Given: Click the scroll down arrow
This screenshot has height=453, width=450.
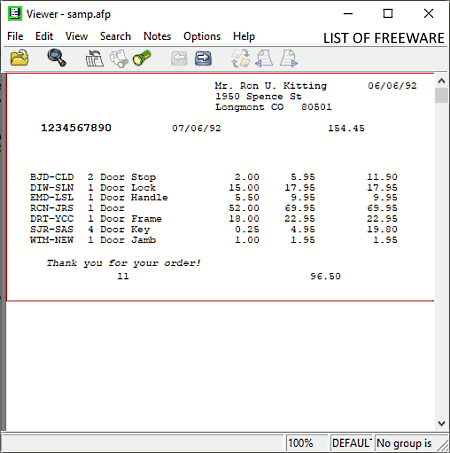Looking at the screenshot, I should 442,424.
